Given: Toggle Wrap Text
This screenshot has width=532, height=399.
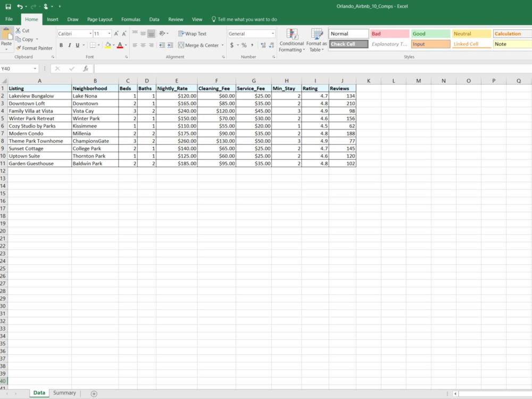Looking at the screenshot, I should tap(193, 34).
